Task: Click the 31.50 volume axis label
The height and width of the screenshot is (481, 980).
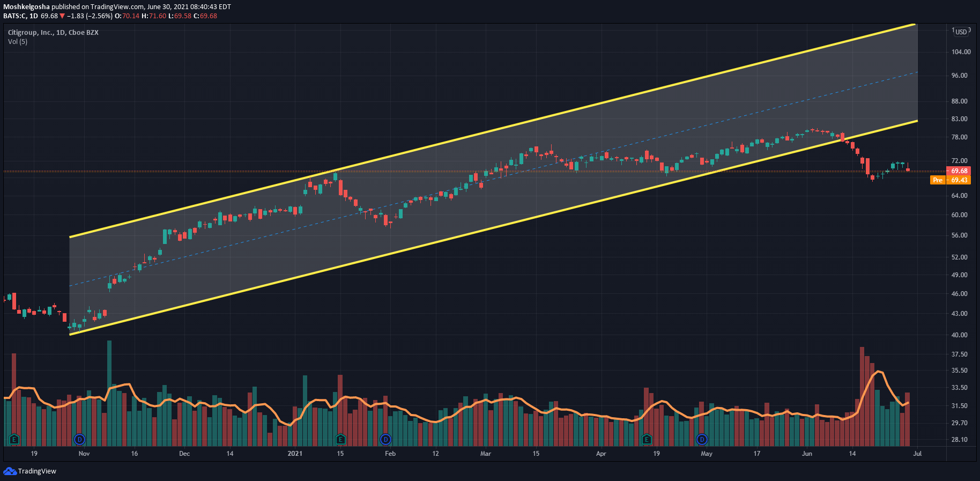Action: click(x=959, y=406)
